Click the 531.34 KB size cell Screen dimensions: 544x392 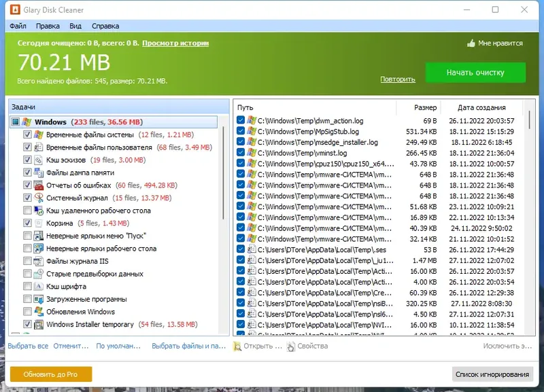click(421, 131)
